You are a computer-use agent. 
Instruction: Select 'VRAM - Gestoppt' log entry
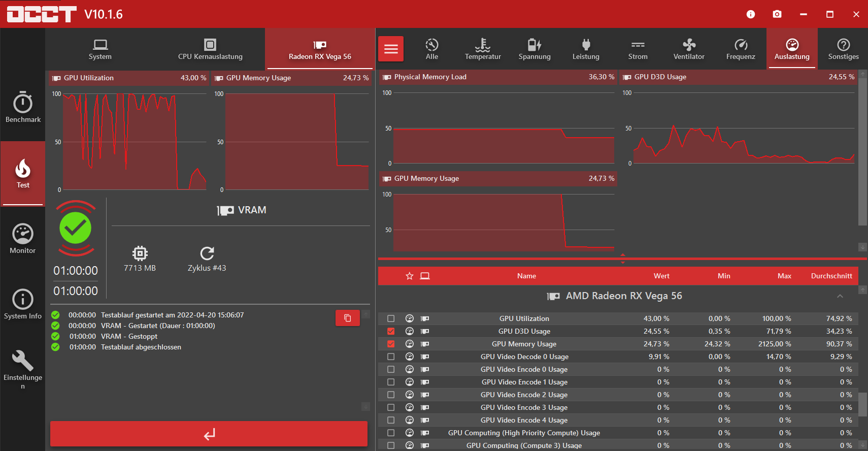point(129,336)
